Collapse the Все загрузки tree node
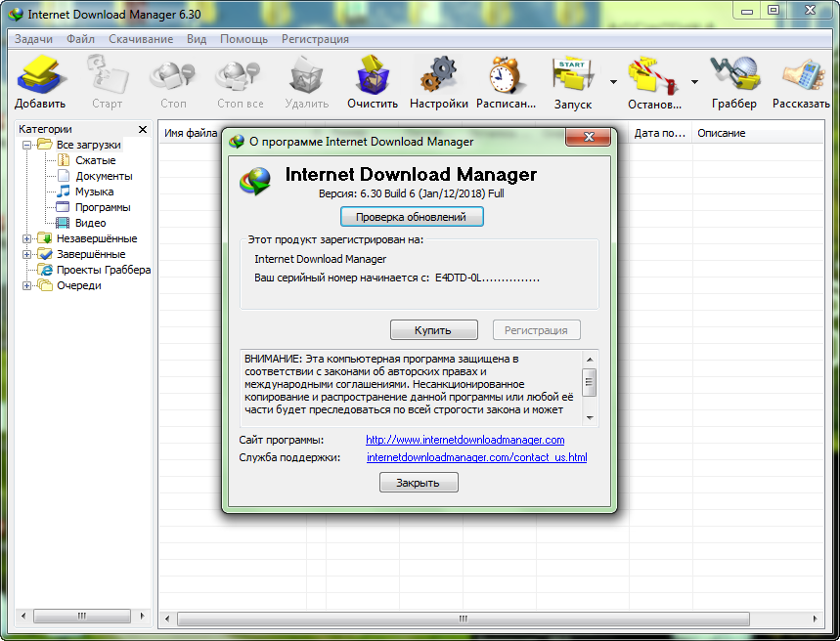 (26, 146)
